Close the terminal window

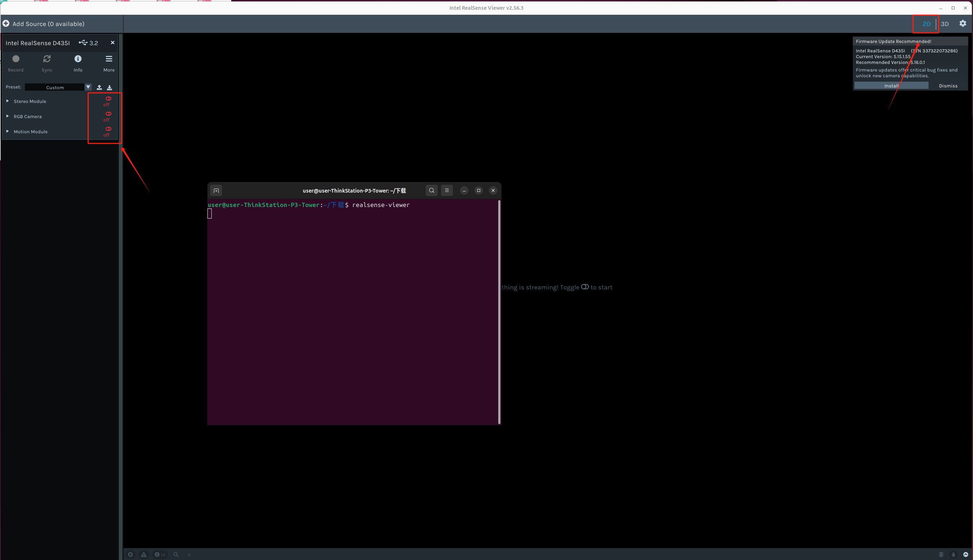tap(493, 190)
